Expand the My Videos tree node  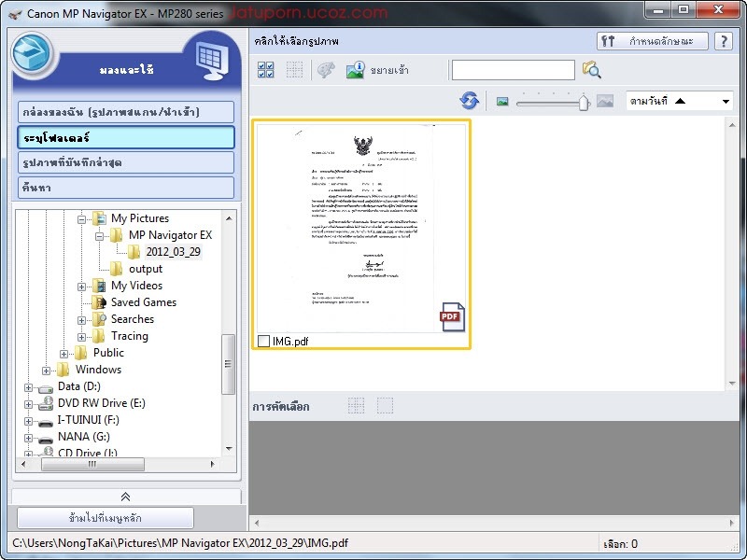81,287
